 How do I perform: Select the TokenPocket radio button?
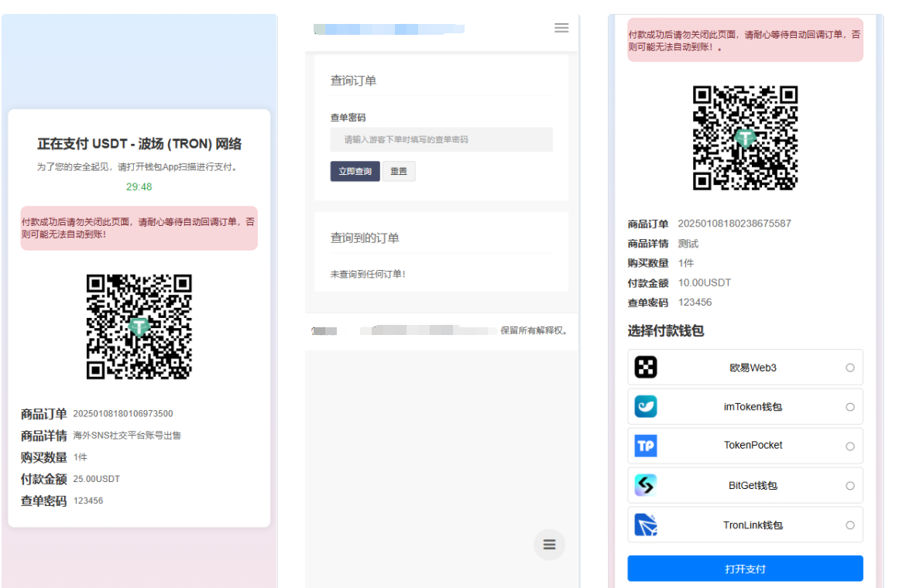point(850,446)
